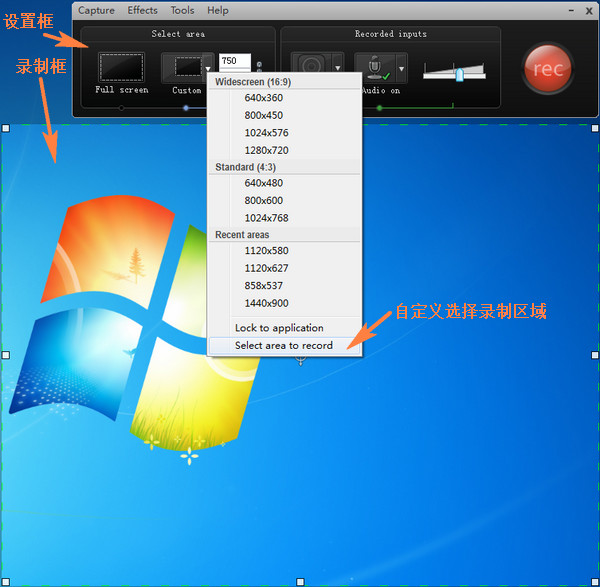Click the left-middle handle of recording frame
Screen dimensions: 600x587
pos(6,355)
